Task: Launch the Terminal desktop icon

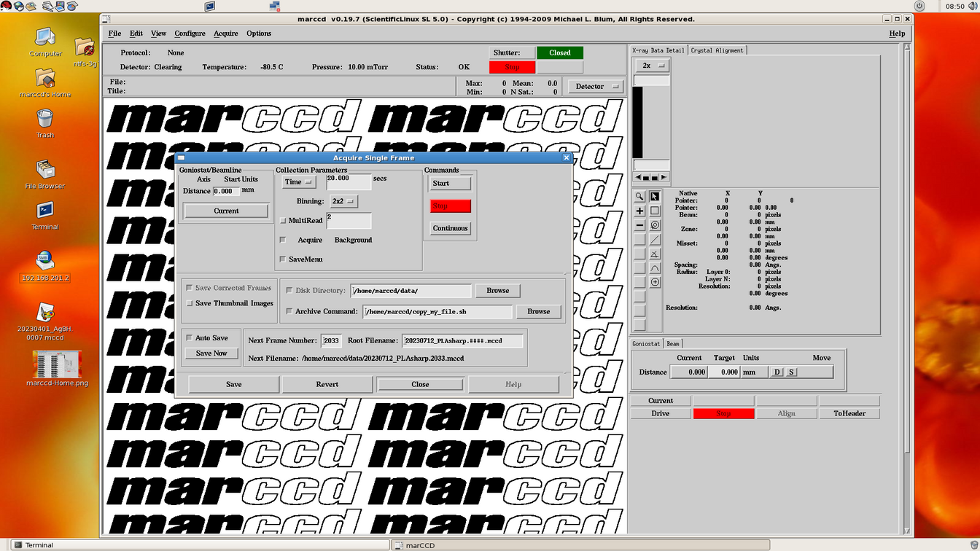Action: point(45,216)
